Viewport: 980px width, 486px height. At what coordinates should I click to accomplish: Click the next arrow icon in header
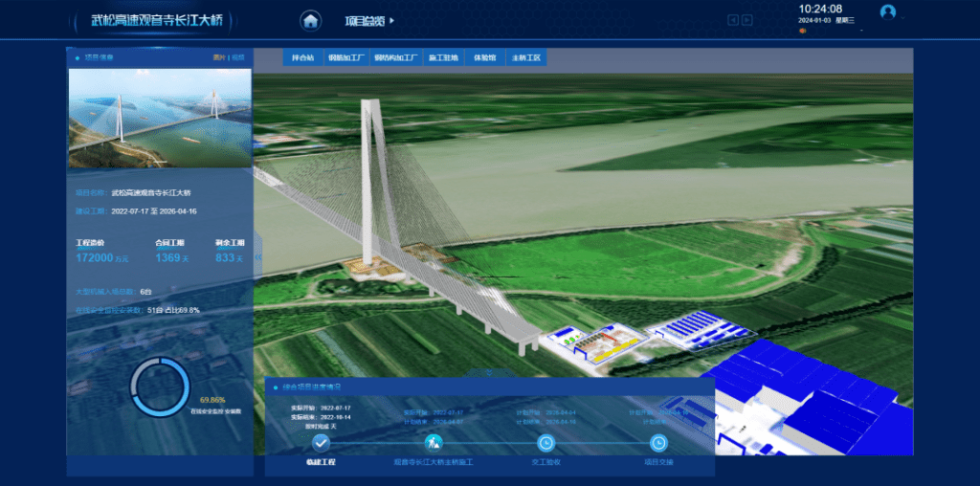[747, 20]
